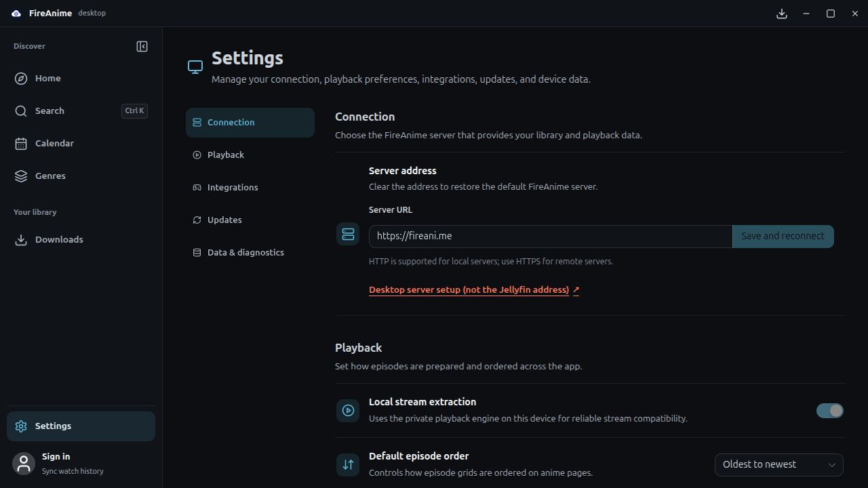
Task: Click the Sign in avatar icon
Action: [24, 464]
